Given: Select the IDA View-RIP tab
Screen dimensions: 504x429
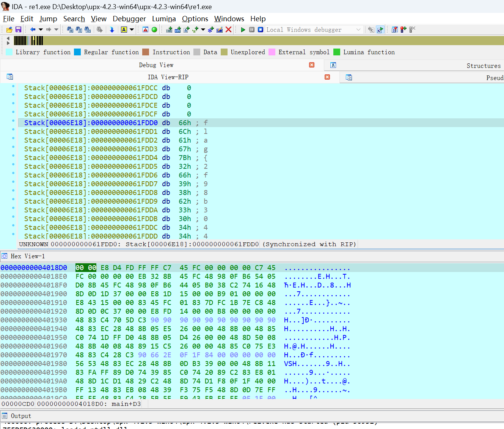Looking at the screenshot, I should pos(168,77).
